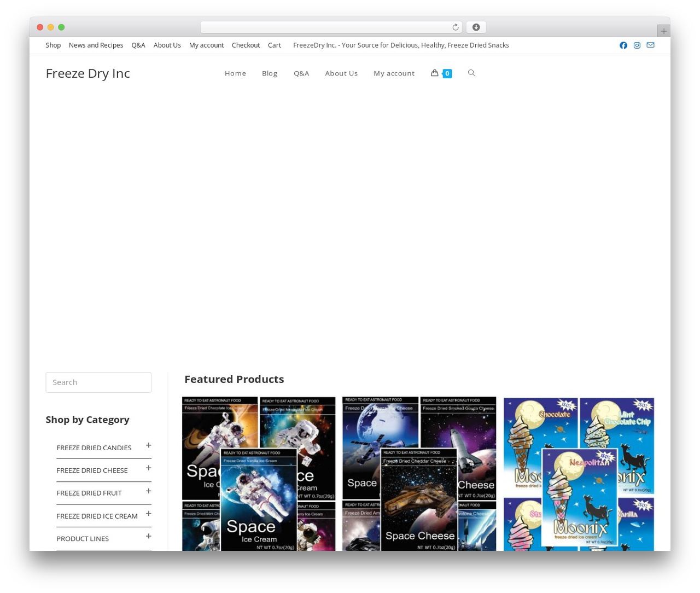Click Q&A in the top bar
The width and height of the screenshot is (700, 593).
pos(138,45)
